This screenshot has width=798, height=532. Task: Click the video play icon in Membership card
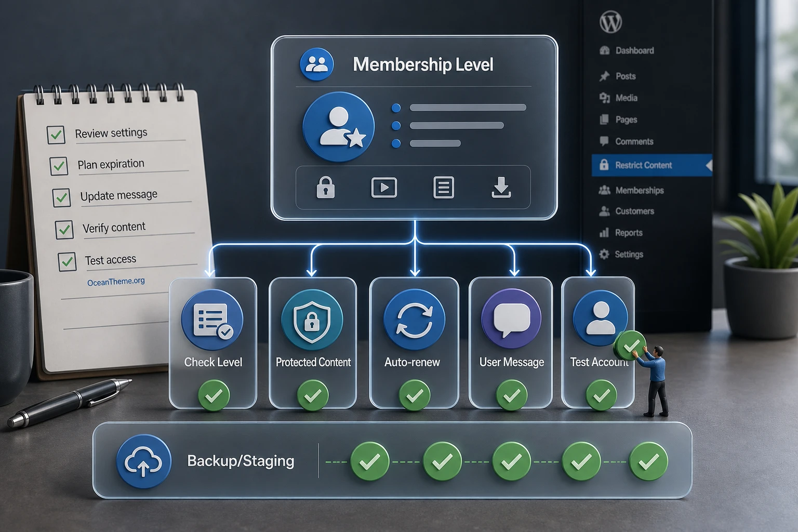pyautogui.click(x=384, y=188)
